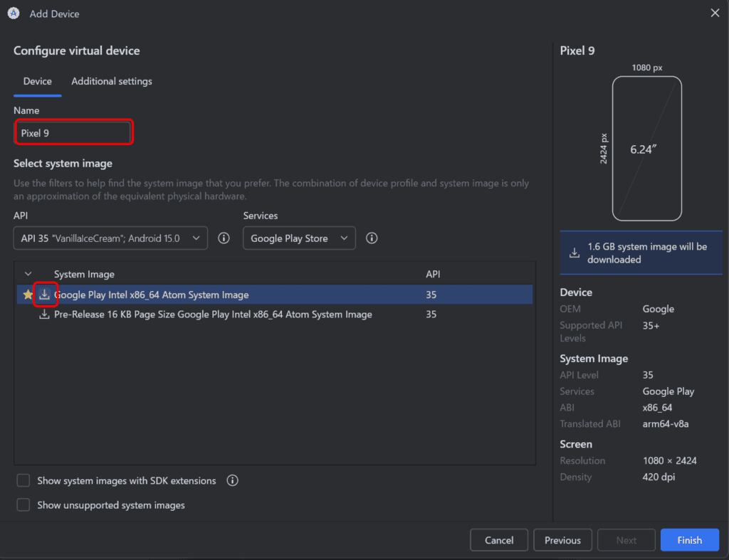
Task: Click the 35+ supported API levels value
Action: point(651,326)
